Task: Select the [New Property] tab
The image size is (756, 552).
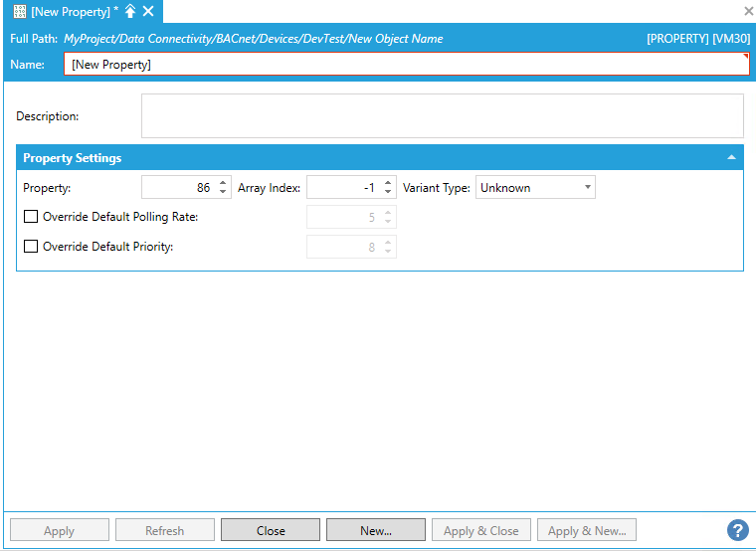Action: coord(70,11)
